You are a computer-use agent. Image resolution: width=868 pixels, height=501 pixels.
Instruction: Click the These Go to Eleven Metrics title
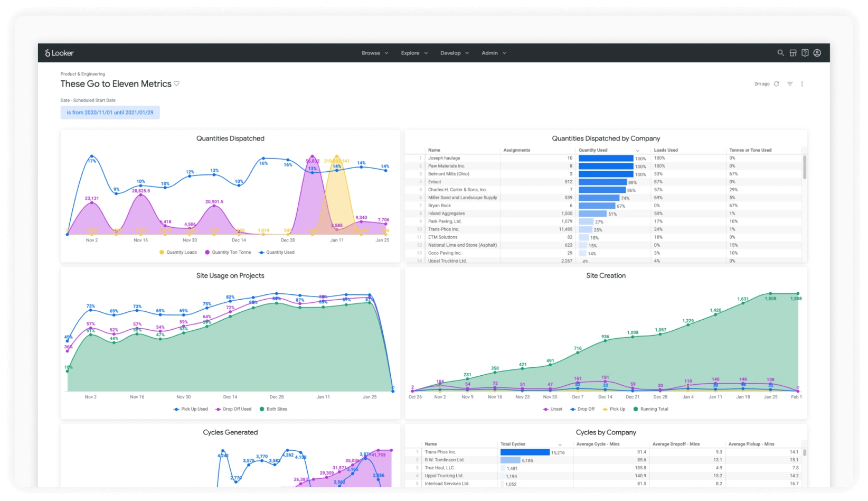point(116,84)
